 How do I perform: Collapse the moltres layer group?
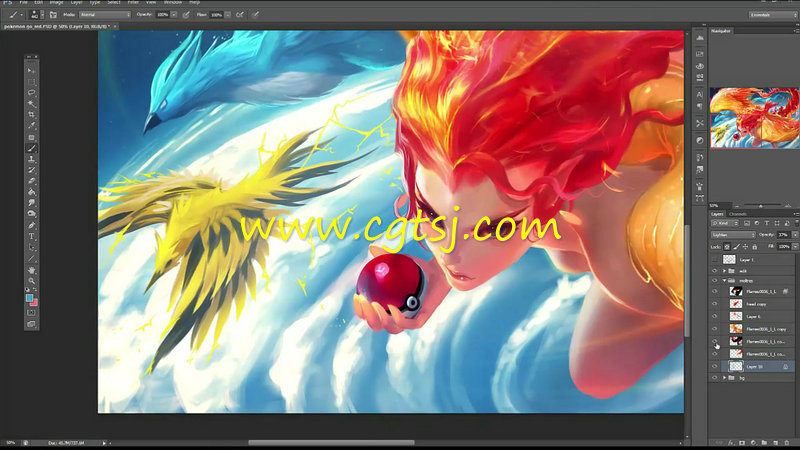[724, 281]
